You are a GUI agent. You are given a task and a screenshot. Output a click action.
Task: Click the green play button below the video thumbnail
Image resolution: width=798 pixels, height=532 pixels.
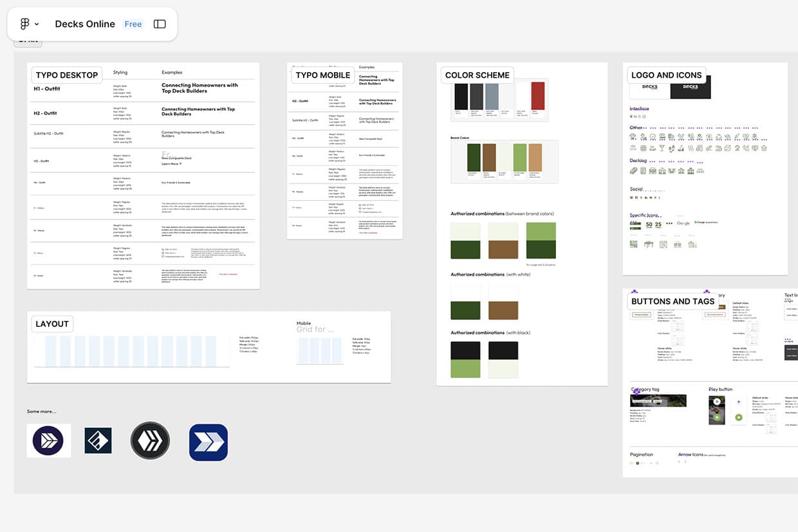717,417
